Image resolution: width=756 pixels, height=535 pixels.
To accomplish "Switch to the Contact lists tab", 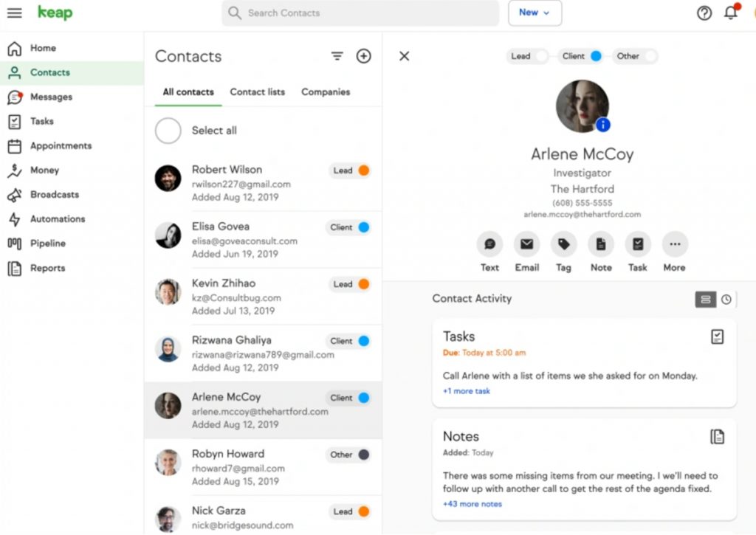I will point(257,92).
